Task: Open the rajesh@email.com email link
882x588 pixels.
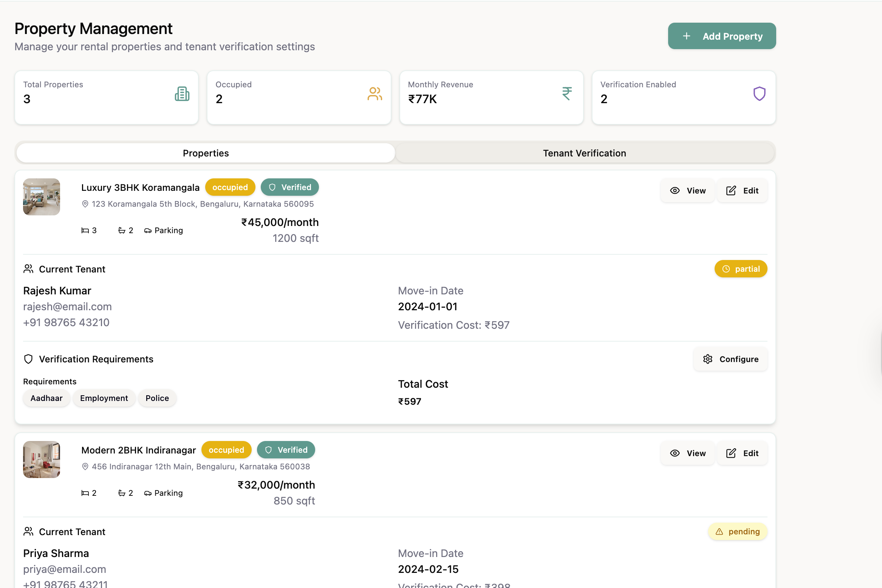Action: click(67, 306)
